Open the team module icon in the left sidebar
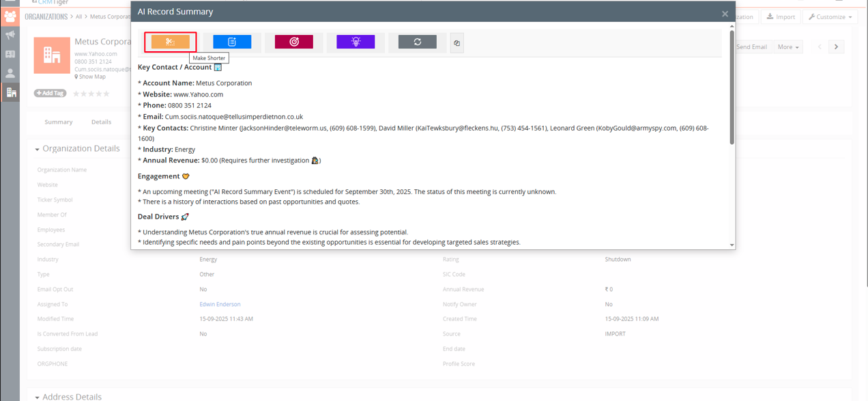This screenshot has height=401, width=868. pyautogui.click(x=10, y=16)
